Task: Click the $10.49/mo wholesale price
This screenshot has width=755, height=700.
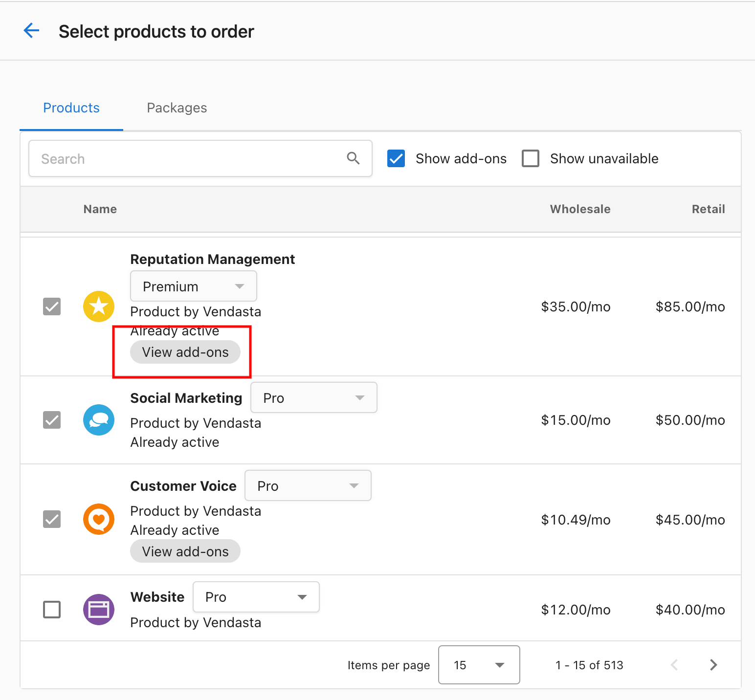Action: pos(576,520)
